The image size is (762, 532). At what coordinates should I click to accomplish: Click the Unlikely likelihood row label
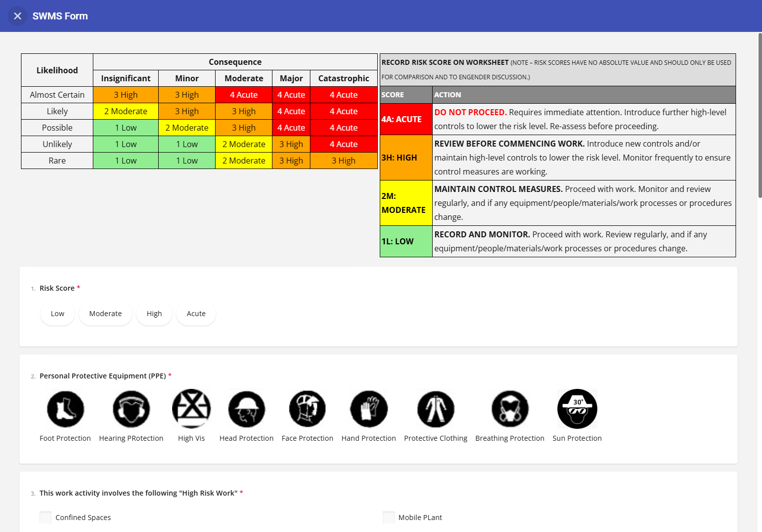57,144
